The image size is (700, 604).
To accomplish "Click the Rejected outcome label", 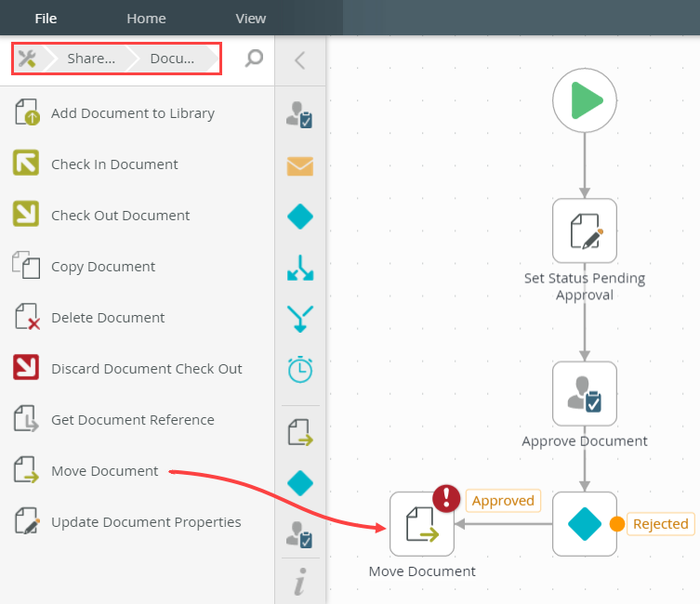I will point(661,524).
